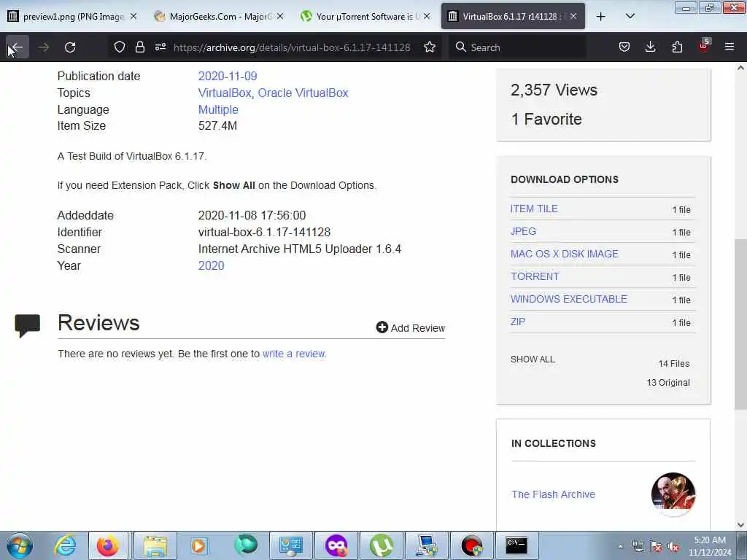Open the green globe app in taskbar
Screen dimensions: 747x560
[x=245, y=545]
